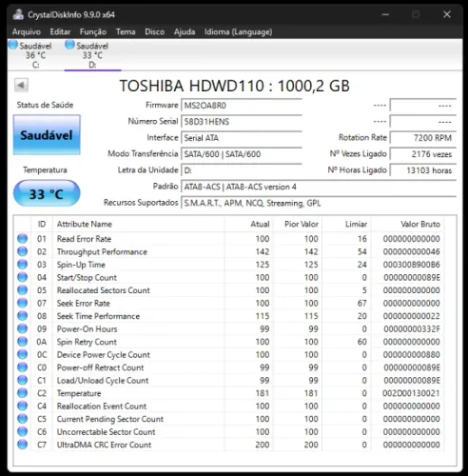Screen dimensions: 468x476
Task: Open the Função menu
Action: pyautogui.click(x=93, y=31)
